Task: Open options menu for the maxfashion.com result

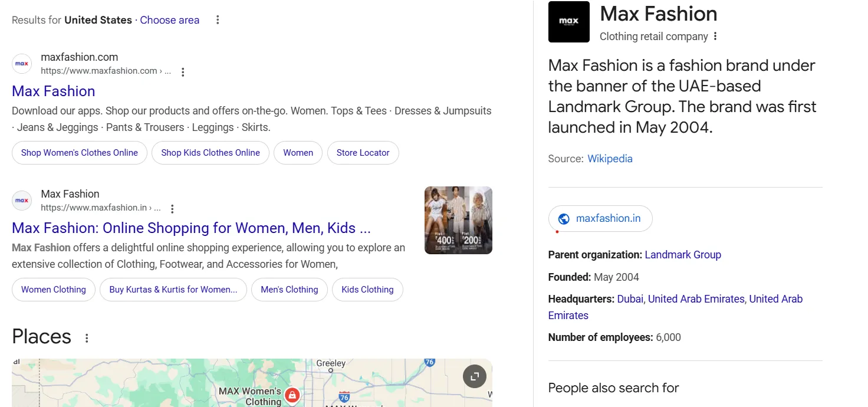Action: tap(183, 71)
